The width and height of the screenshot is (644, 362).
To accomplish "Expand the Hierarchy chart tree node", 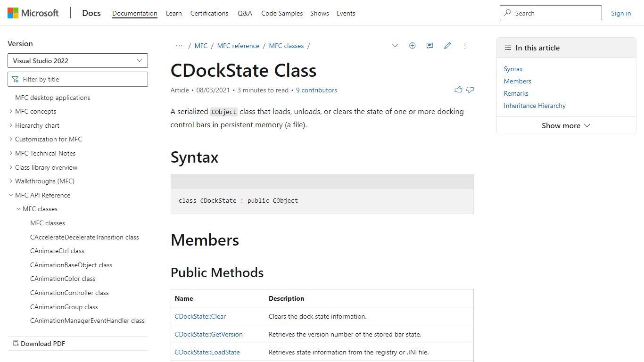I will tap(11, 125).
